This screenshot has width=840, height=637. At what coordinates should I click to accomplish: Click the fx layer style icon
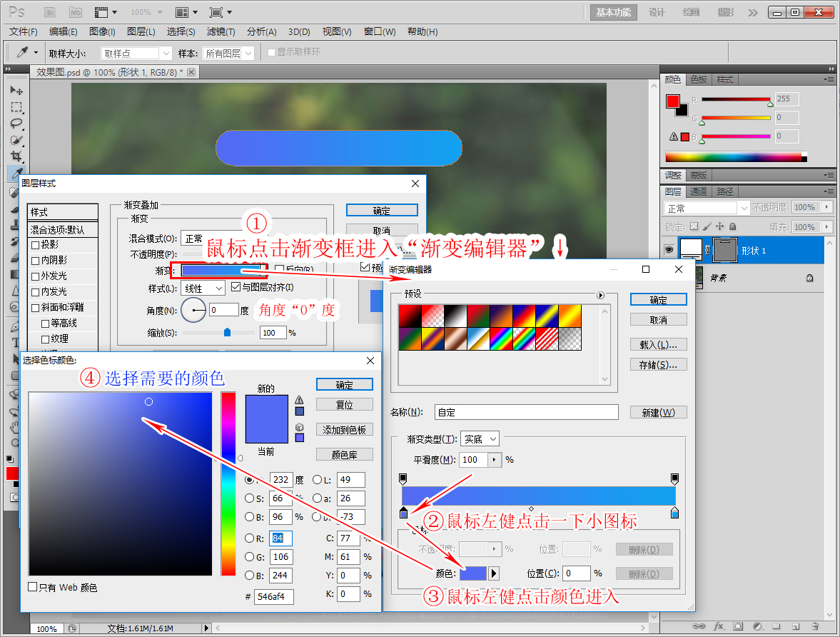pos(719,626)
